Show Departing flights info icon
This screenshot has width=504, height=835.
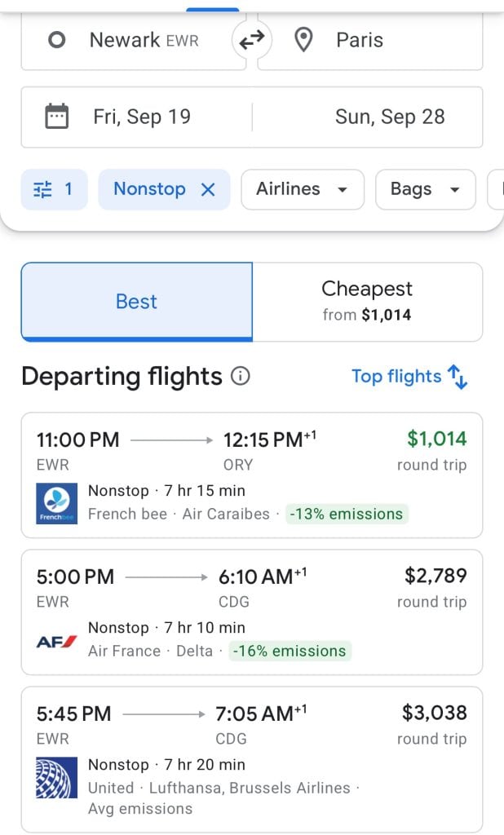(x=240, y=377)
